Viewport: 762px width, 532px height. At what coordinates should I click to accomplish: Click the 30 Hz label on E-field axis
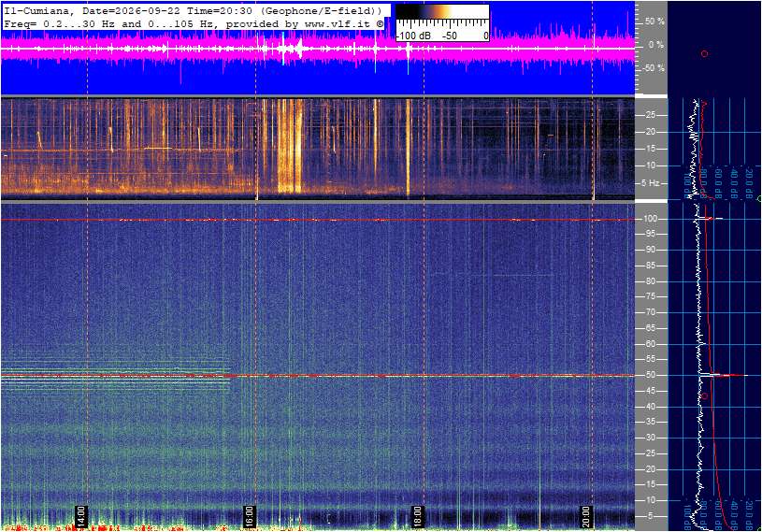(650, 438)
